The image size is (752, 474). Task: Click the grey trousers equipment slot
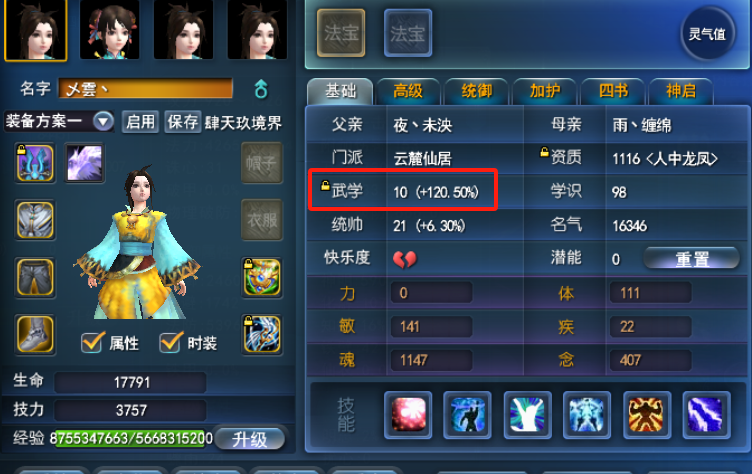(x=35, y=278)
